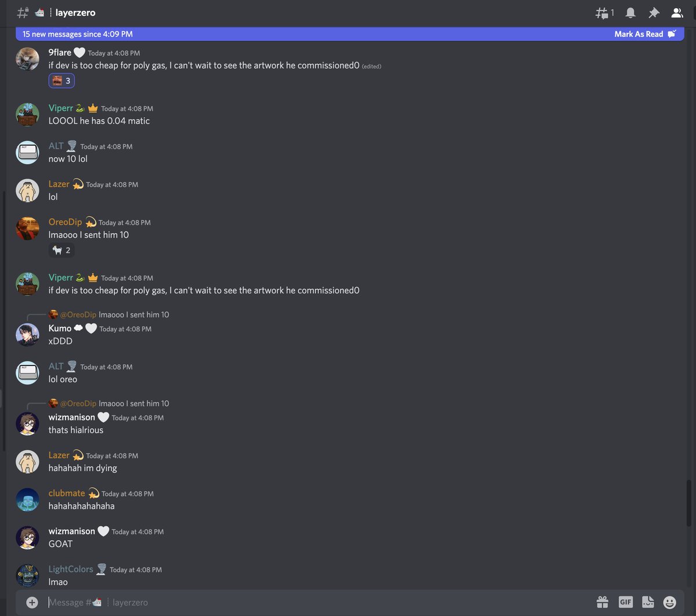Click into the Message layerzero input field
The height and width of the screenshot is (616, 696).
click(319, 602)
